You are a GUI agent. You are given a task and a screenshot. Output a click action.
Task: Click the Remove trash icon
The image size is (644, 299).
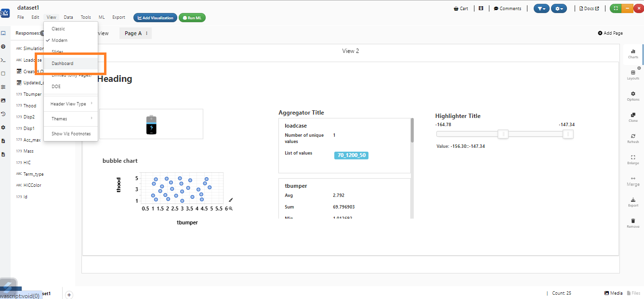point(633,221)
